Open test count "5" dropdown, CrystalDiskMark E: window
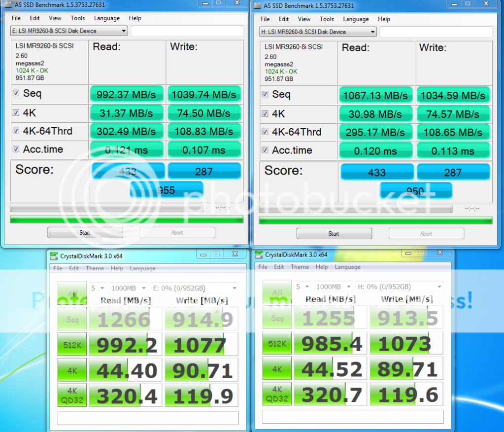This screenshot has width=504, height=432. tap(98, 288)
